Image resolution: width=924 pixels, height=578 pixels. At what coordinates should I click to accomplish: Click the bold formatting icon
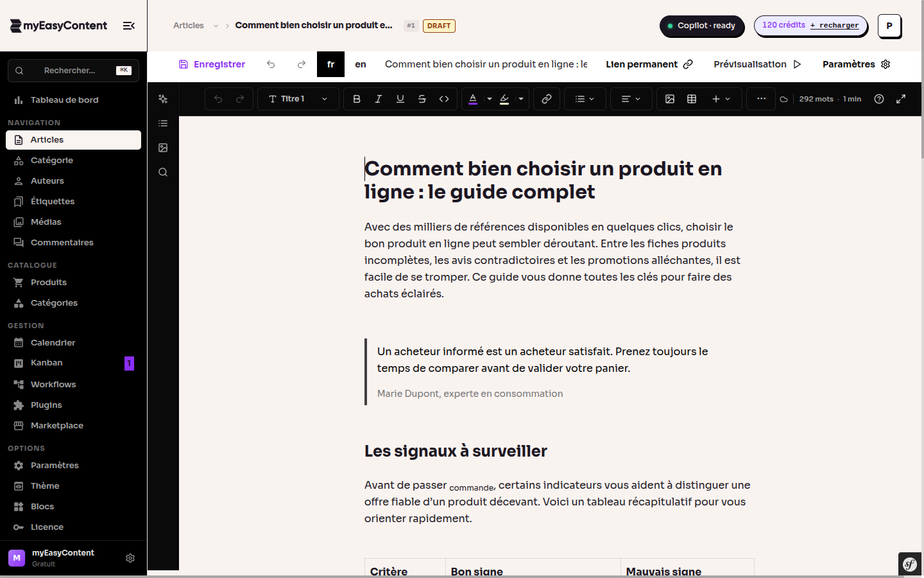(357, 99)
